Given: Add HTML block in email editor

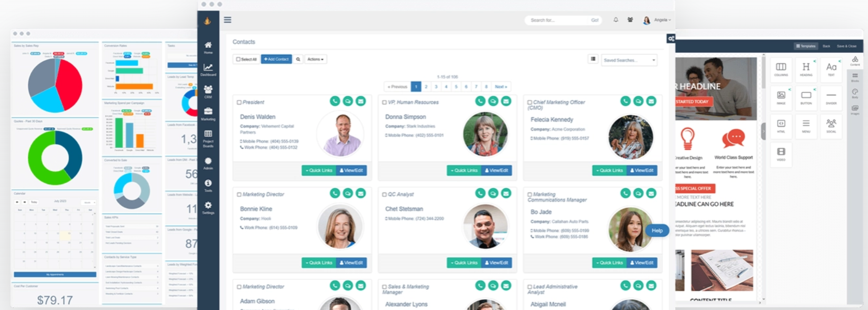Looking at the screenshot, I should [x=781, y=125].
